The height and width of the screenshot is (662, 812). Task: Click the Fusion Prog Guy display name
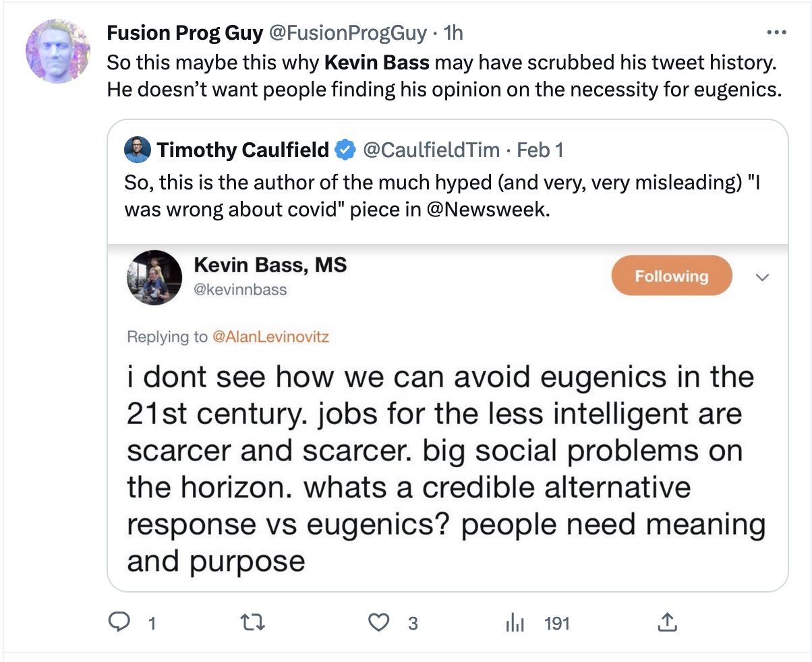coord(185,32)
